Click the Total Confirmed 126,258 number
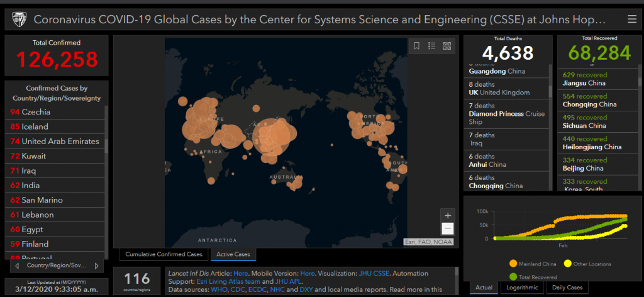The height and width of the screenshot is (297, 644). click(57, 60)
